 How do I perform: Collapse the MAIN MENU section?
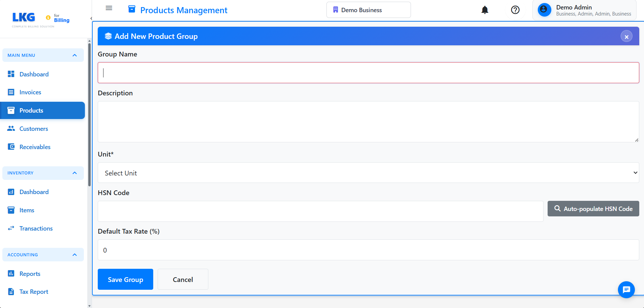click(x=74, y=55)
